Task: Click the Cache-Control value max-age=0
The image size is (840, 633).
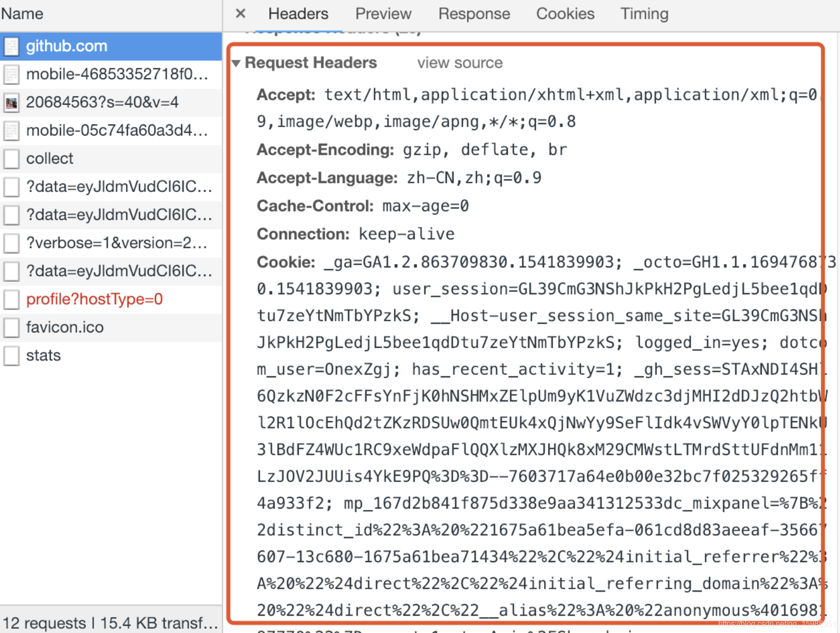Action: (x=425, y=206)
